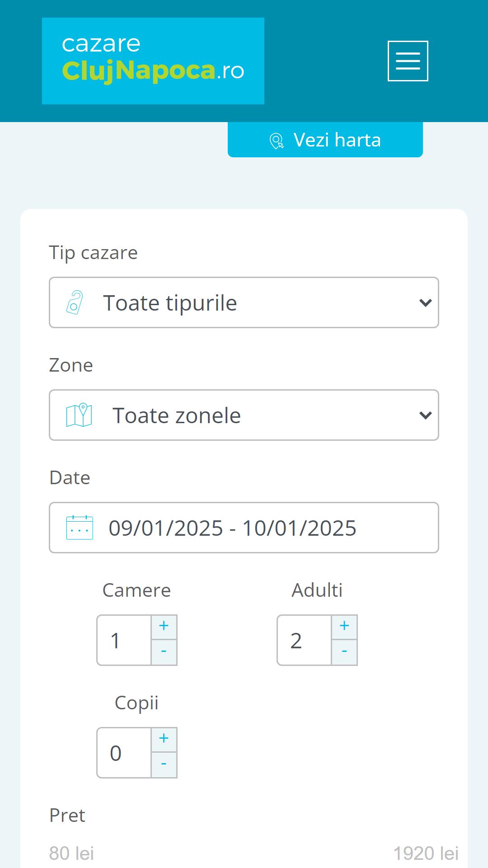Decrease Camere count with minus
Viewport: 488px width, 868px height.
click(164, 652)
